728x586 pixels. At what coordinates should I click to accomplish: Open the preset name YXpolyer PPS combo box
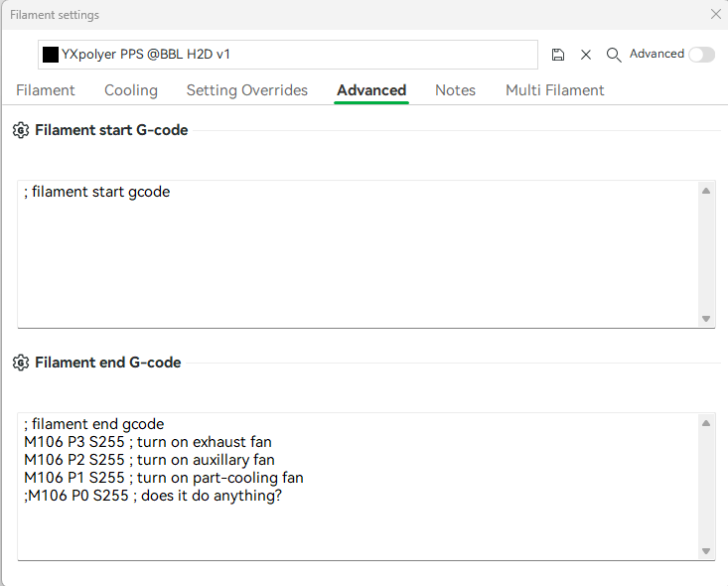click(x=288, y=55)
